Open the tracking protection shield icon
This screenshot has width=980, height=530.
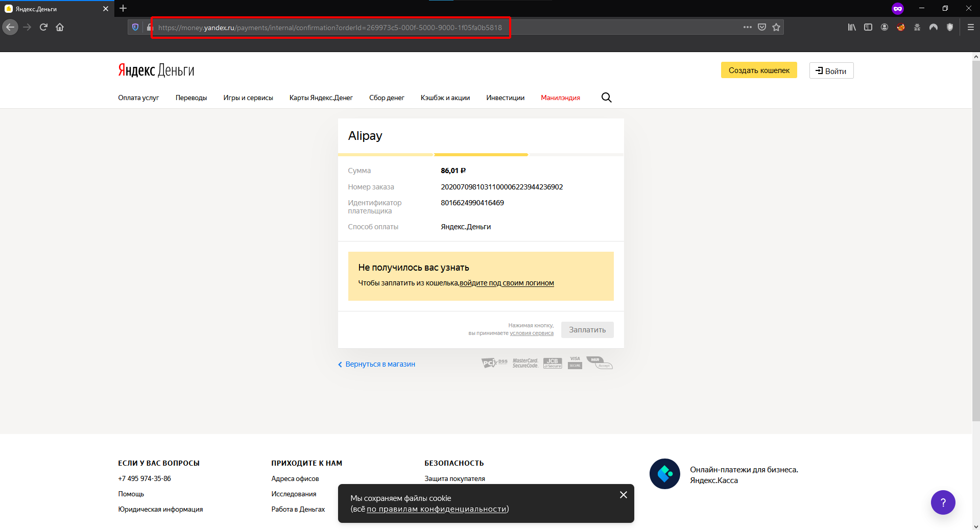pyautogui.click(x=135, y=27)
